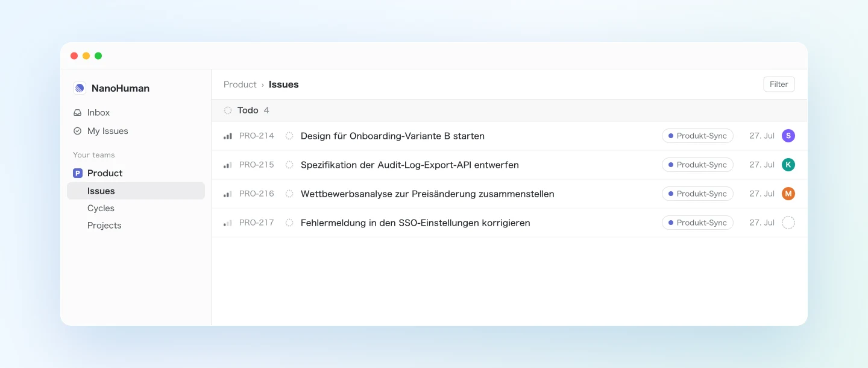Click 27. Jul date on PRO-214
868x368 pixels.
click(x=762, y=136)
